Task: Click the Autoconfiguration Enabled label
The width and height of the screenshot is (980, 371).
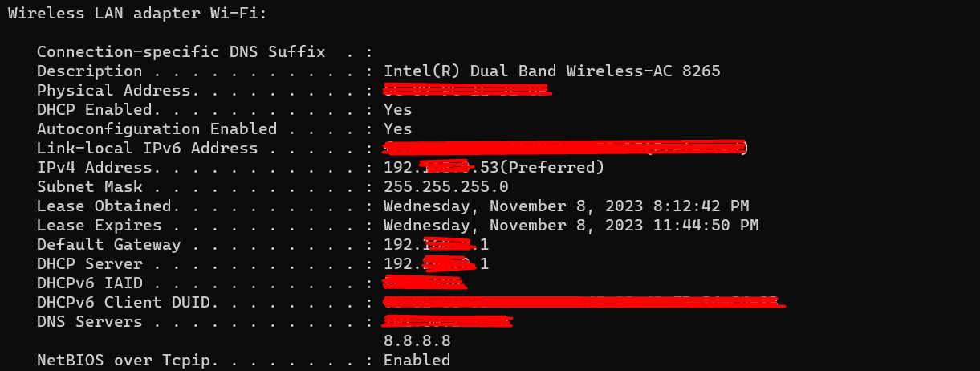Action: click(x=157, y=129)
